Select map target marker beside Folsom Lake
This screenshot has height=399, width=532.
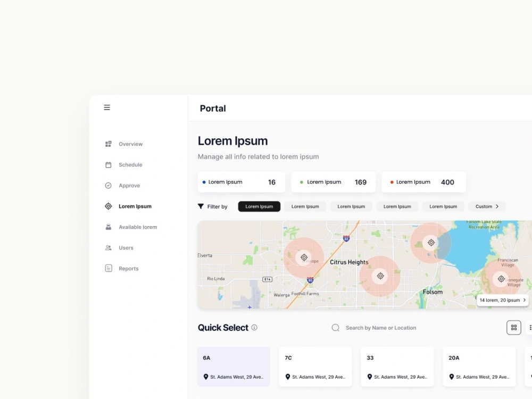(431, 243)
